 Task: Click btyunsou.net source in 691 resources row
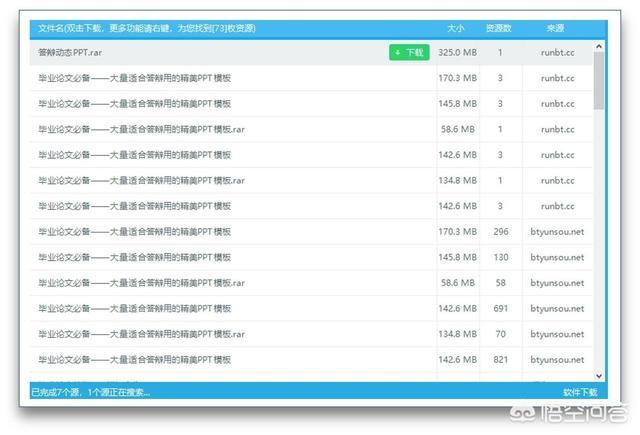click(557, 309)
